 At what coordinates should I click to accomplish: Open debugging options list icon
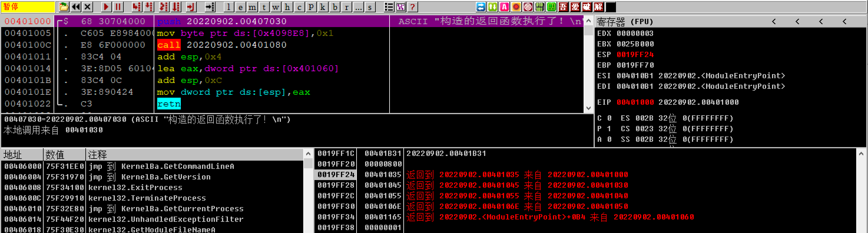pyautogui.click(x=389, y=7)
